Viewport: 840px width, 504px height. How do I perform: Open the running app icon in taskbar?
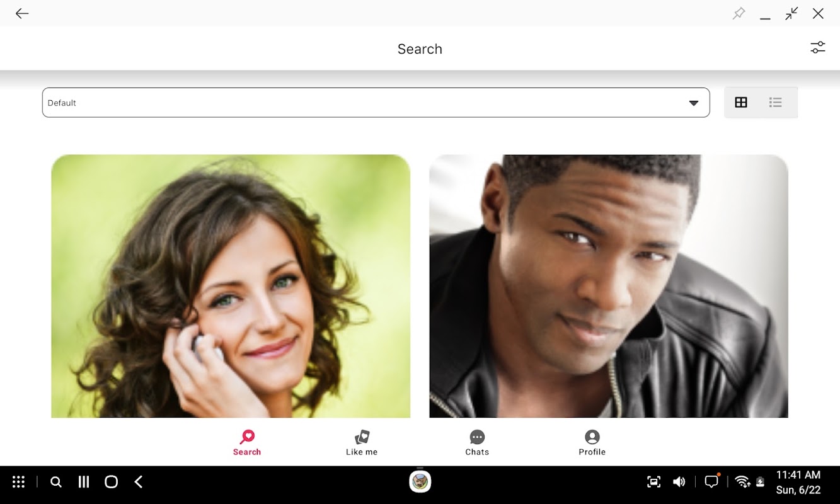tap(420, 482)
